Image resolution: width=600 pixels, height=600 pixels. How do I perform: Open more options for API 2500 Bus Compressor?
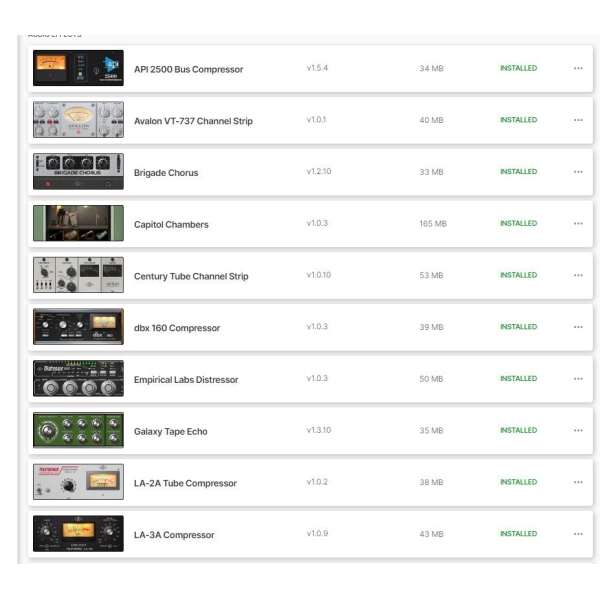click(x=578, y=68)
